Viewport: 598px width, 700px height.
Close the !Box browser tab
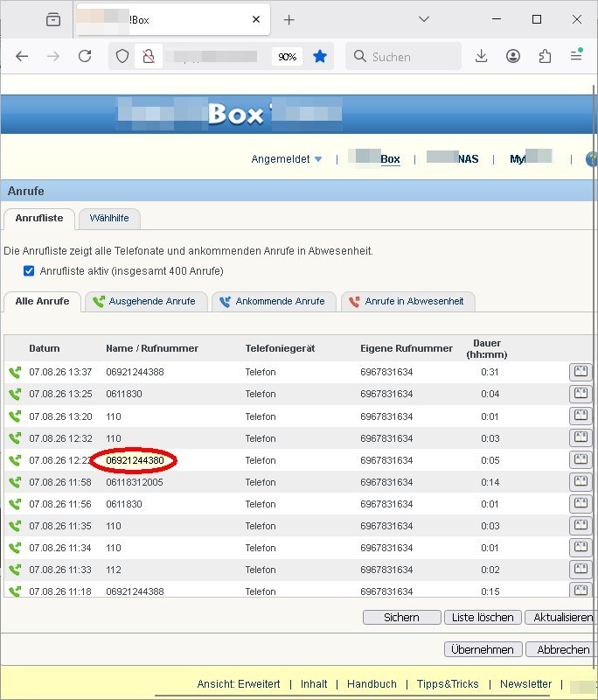click(256, 19)
